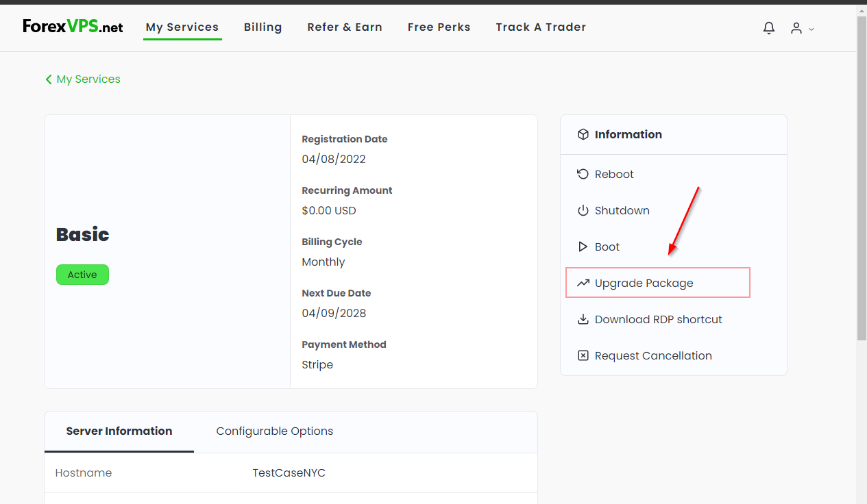Select the Server Information tab
867x504 pixels.
pos(119,431)
